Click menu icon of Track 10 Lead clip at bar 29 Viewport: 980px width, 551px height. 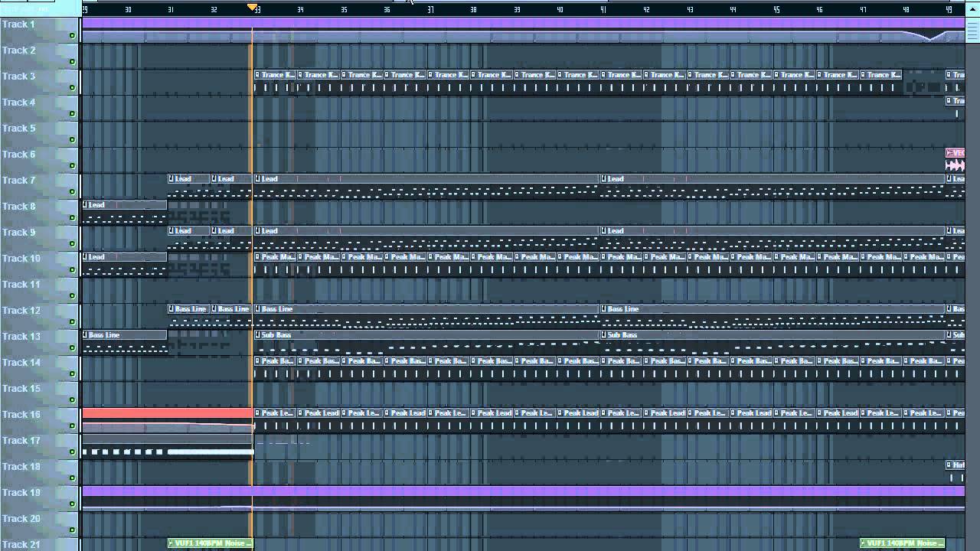[x=86, y=257]
